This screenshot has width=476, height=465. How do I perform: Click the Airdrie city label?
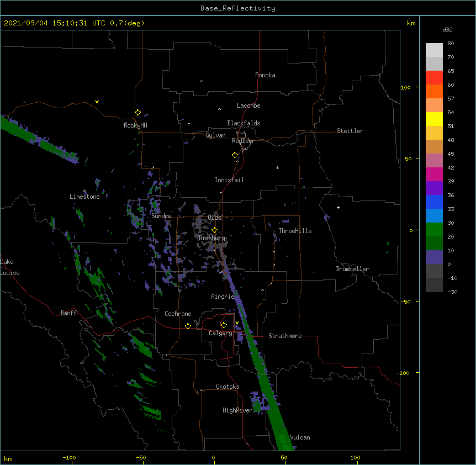tap(223, 297)
